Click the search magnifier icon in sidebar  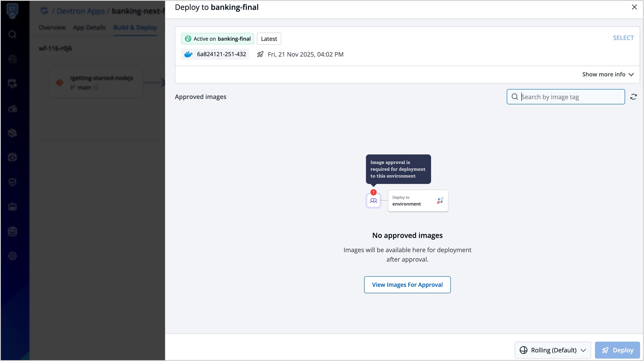tap(12, 34)
